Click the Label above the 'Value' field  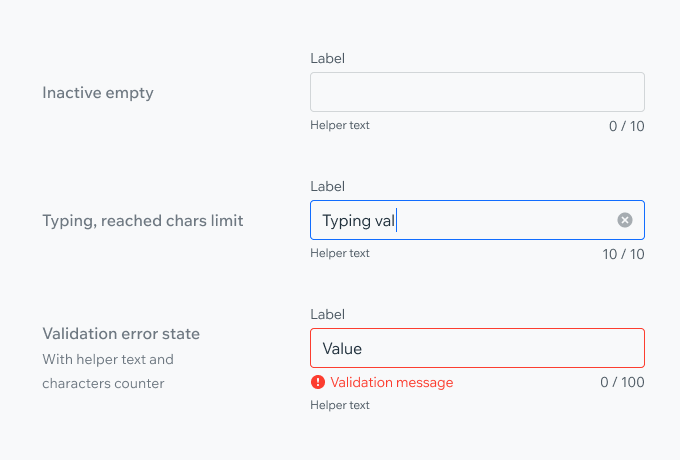[327, 314]
